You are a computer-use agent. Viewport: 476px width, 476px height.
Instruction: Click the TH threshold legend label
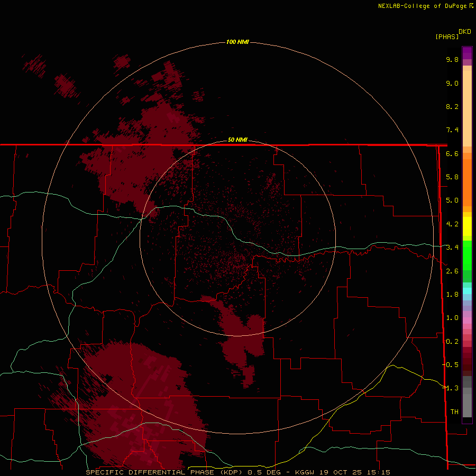click(x=454, y=412)
